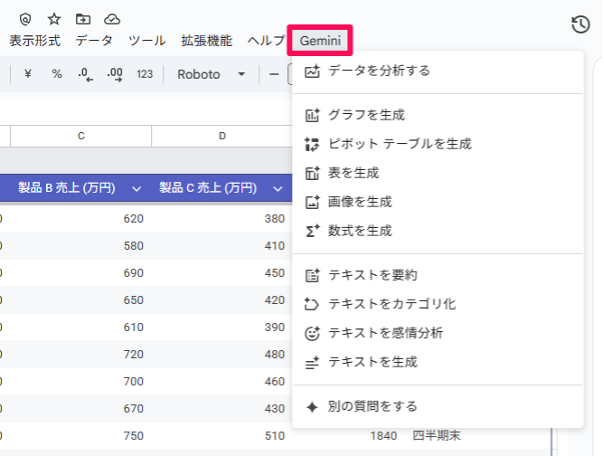Select cell containing 410
This screenshot has height=456, width=604.
(222, 246)
